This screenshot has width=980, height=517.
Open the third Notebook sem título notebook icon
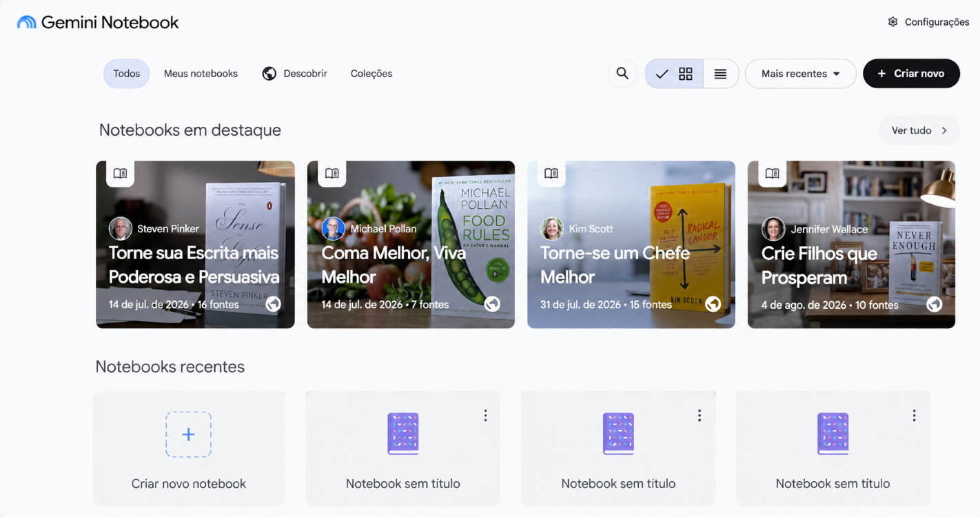click(x=833, y=434)
